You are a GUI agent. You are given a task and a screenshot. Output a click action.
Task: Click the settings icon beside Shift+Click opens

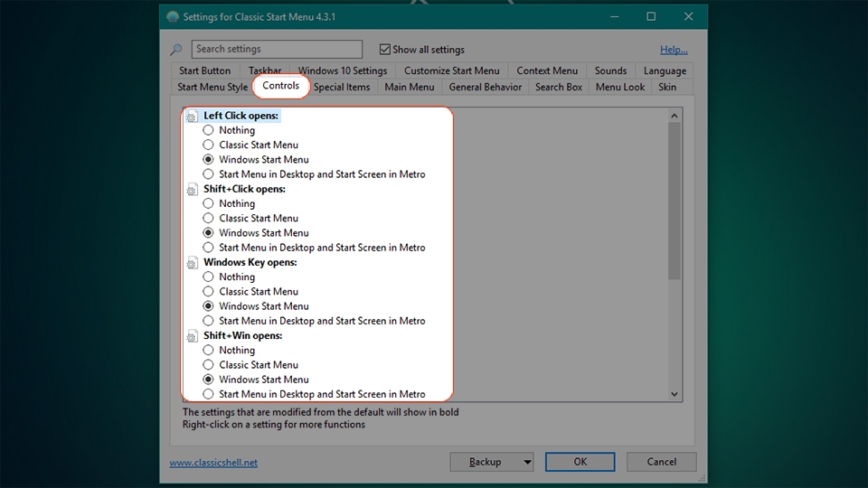click(x=192, y=190)
